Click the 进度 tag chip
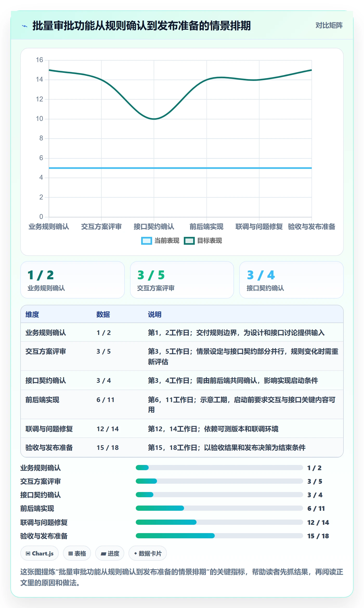Viewport: 364px width, 608px height. (110, 553)
